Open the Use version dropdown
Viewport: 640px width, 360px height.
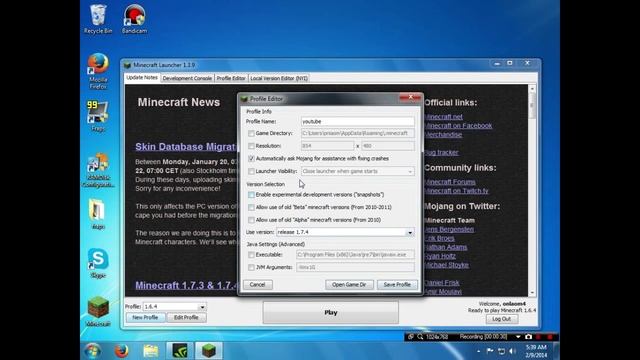click(409, 232)
